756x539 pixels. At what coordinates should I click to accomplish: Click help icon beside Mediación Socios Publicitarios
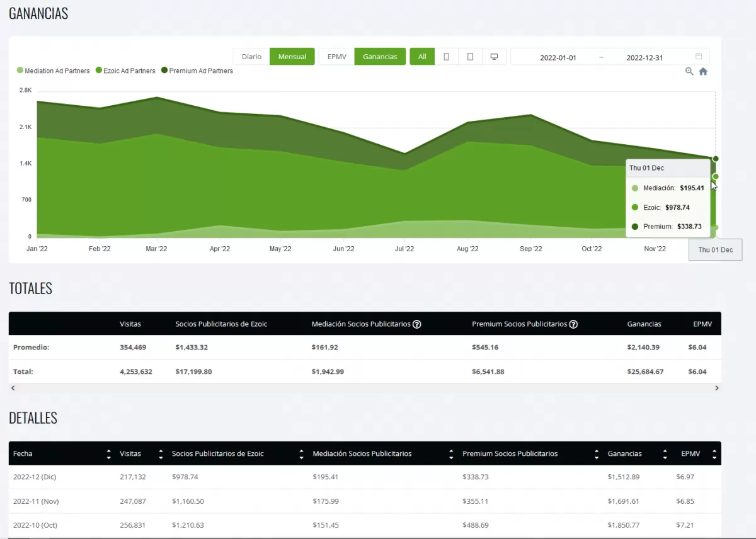[416, 324]
